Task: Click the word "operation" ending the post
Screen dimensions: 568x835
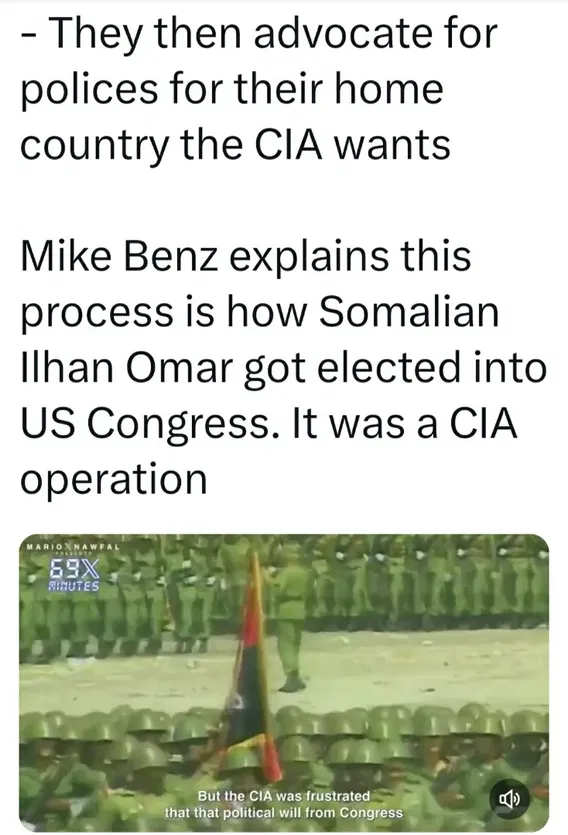Action: pos(113,481)
